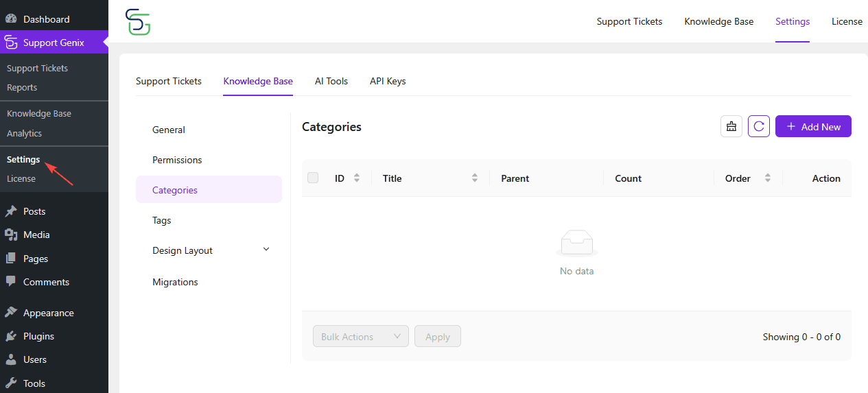The width and height of the screenshot is (868, 393).
Task: Sort table by ID column arrows
Action: click(x=357, y=178)
